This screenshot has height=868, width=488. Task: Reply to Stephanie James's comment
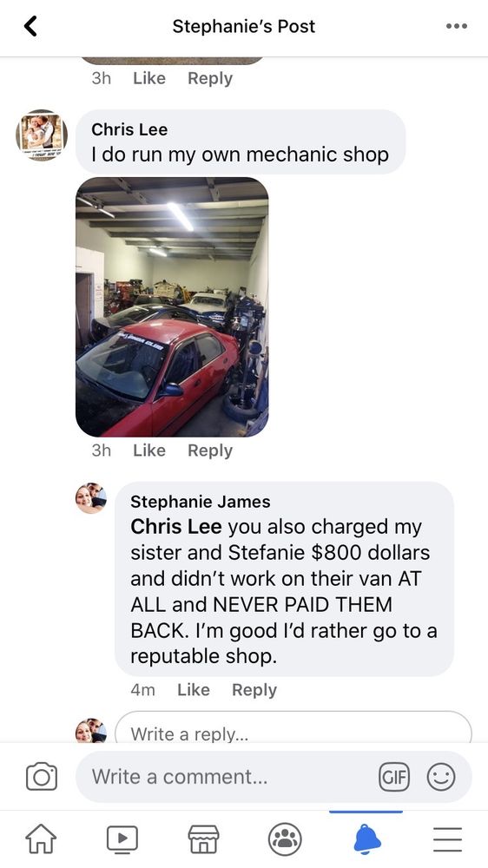(x=254, y=690)
